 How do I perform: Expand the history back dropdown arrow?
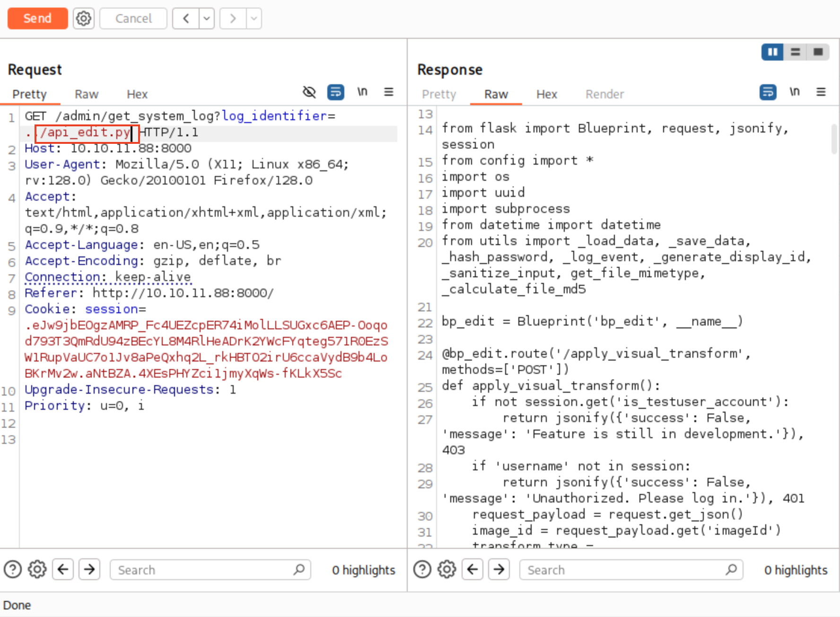207,18
